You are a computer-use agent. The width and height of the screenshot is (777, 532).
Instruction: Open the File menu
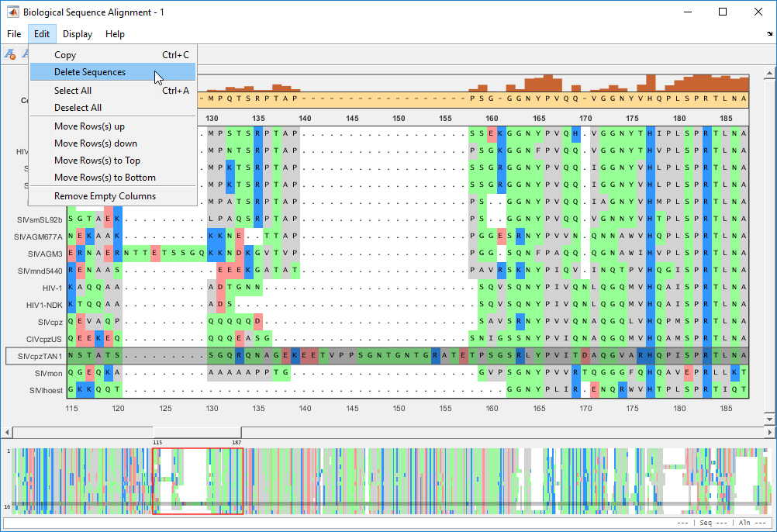pyautogui.click(x=14, y=34)
